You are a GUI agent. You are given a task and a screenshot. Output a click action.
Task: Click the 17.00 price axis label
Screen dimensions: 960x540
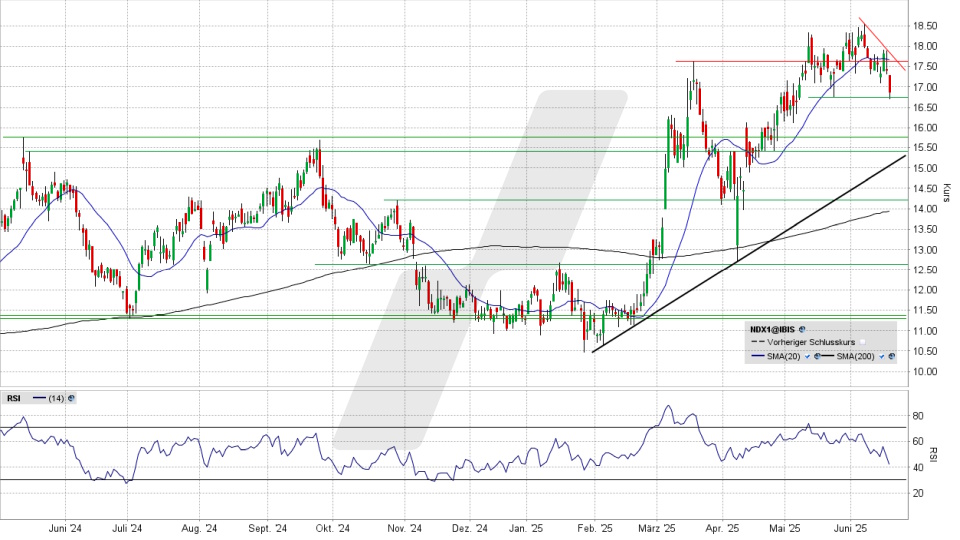(924, 87)
